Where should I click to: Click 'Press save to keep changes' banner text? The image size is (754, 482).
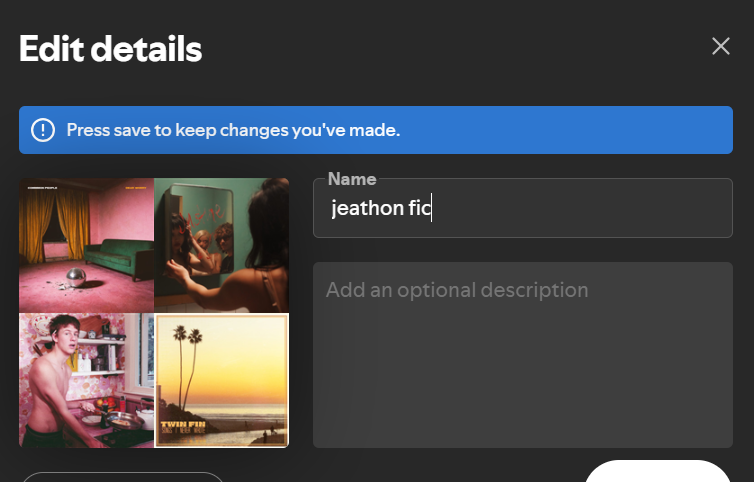coord(233,130)
